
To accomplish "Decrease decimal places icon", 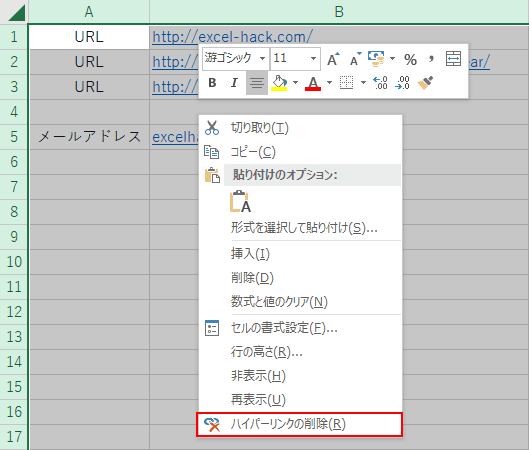I will (x=402, y=83).
